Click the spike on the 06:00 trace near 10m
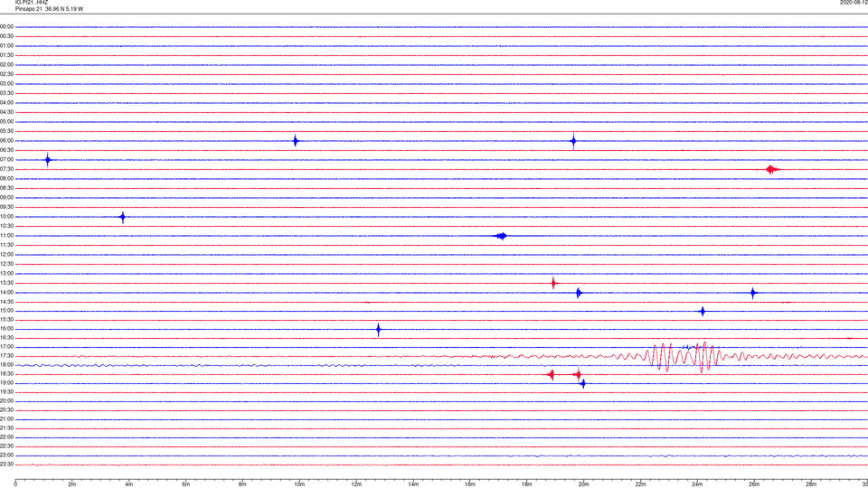This screenshot has height=488, width=868. (x=295, y=141)
